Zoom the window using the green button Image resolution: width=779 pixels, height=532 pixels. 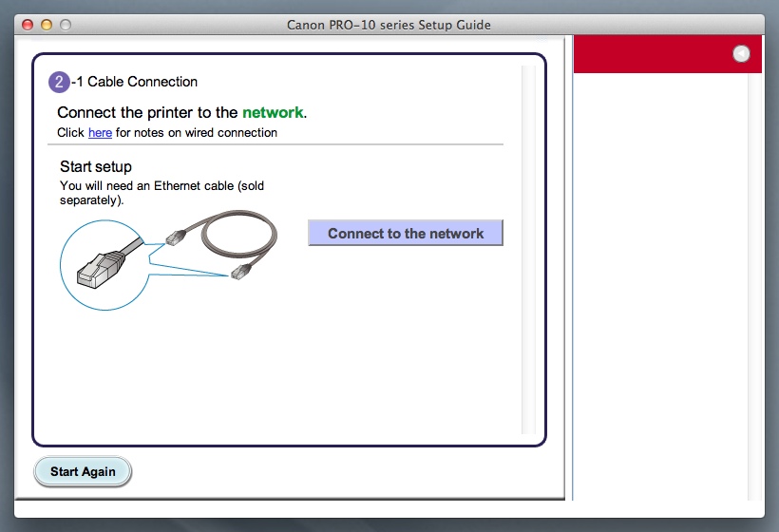pyautogui.click(x=65, y=25)
